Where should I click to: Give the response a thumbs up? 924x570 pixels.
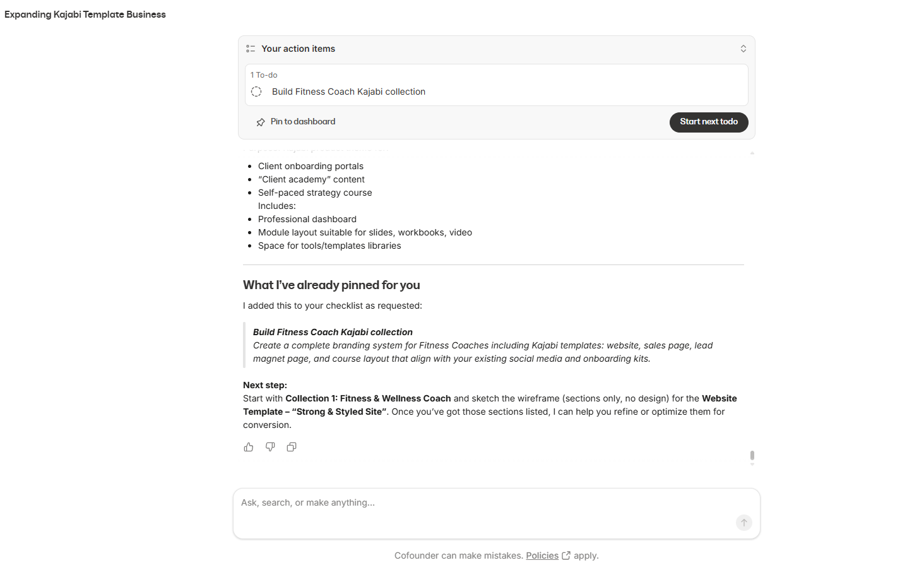point(249,447)
